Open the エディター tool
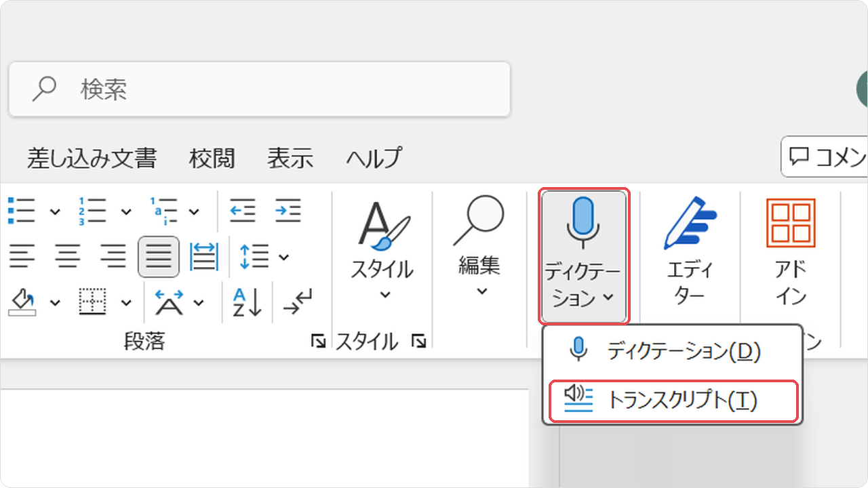The image size is (868, 488). [x=690, y=252]
